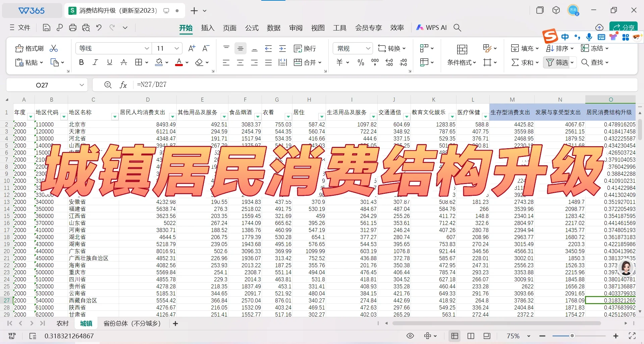Toggle Underline formatting
Image resolution: width=644 pixels, height=344 pixels.
109,62
